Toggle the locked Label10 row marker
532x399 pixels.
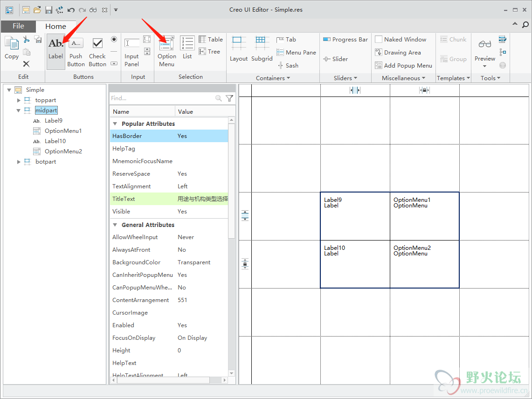click(245, 264)
